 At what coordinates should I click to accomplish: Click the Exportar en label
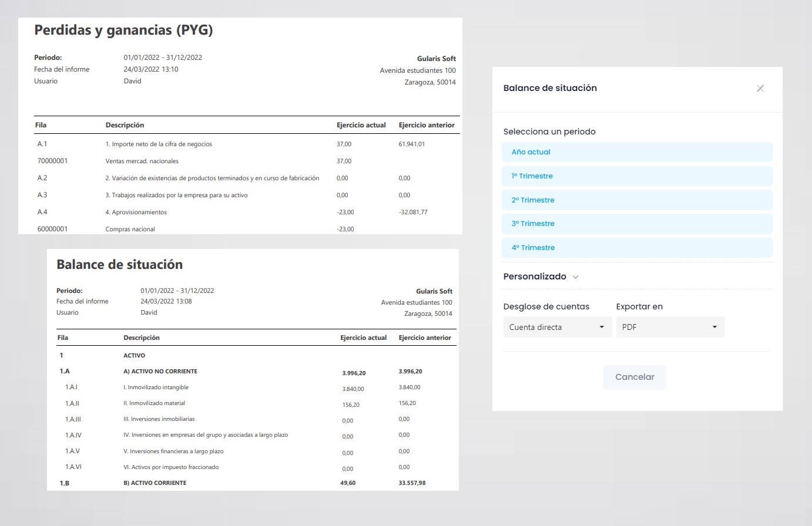point(639,306)
